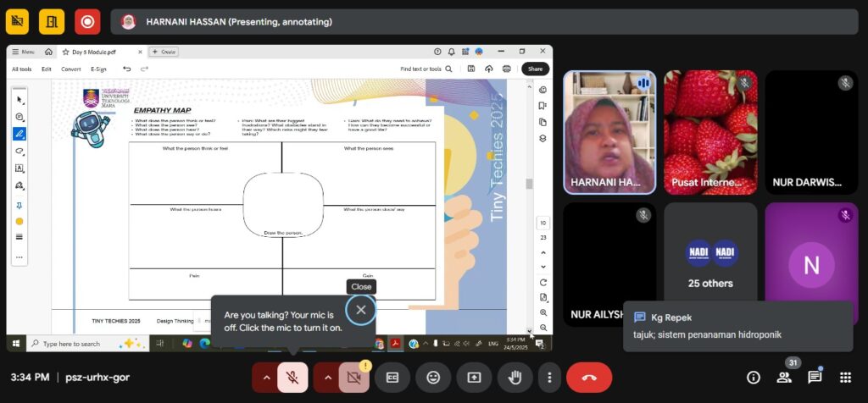Open the E-Sign menu item
This screenshot has width=868, height=403.
[x=98, y=69]
